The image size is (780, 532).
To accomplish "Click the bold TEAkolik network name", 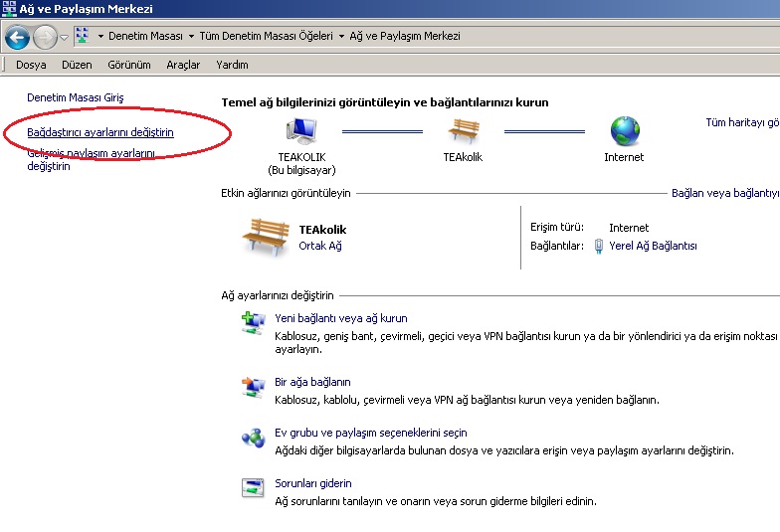I will (x=322, y=230).
